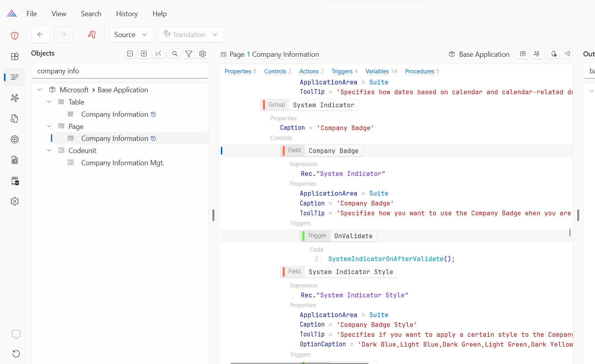Click the red shield alert icon in sidebar
595x364 pixels.
(15, 36)
